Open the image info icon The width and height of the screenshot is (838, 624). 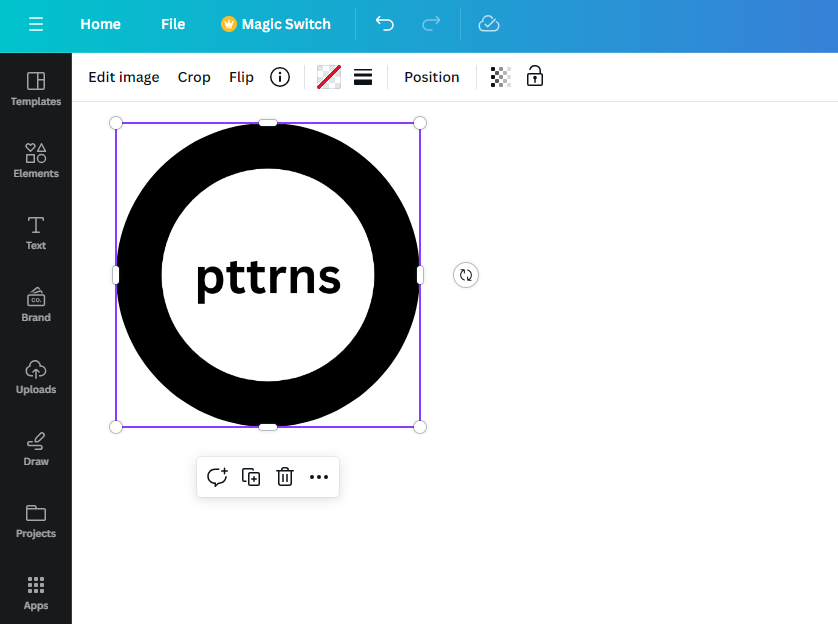(x=280, y=77)
